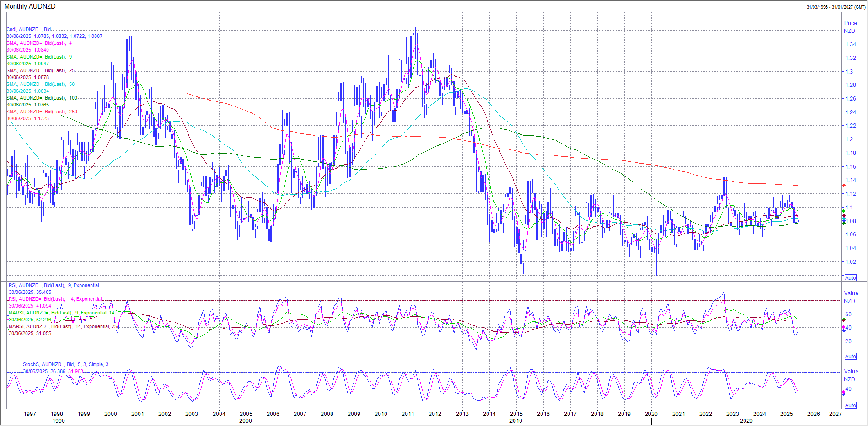Select the Cndl, AUDNZD=, Bid legend entry
This screenshot has height=426, width=868.
(29, 29)
